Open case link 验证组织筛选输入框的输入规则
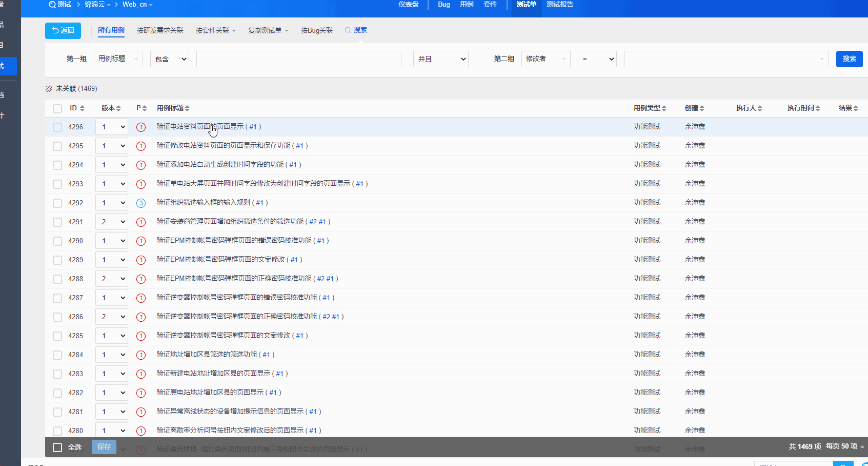 [203, 203]
